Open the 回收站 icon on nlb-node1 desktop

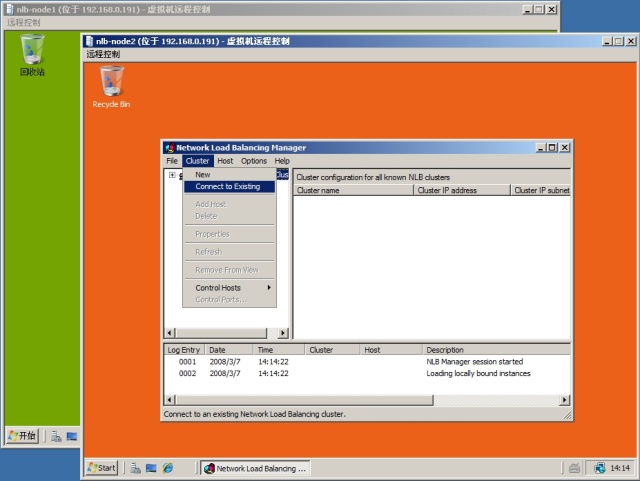click(x=32, y=51)
